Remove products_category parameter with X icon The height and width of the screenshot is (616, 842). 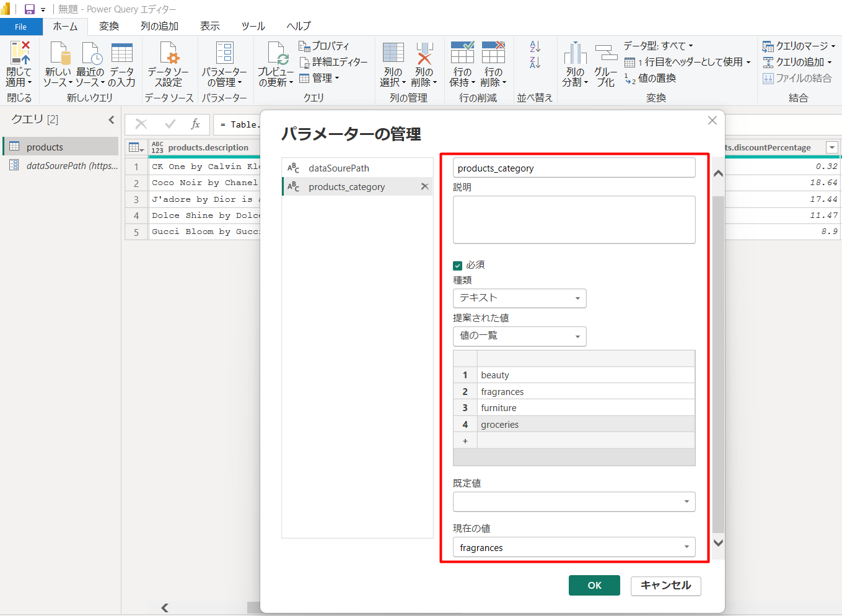pos(424,186)
